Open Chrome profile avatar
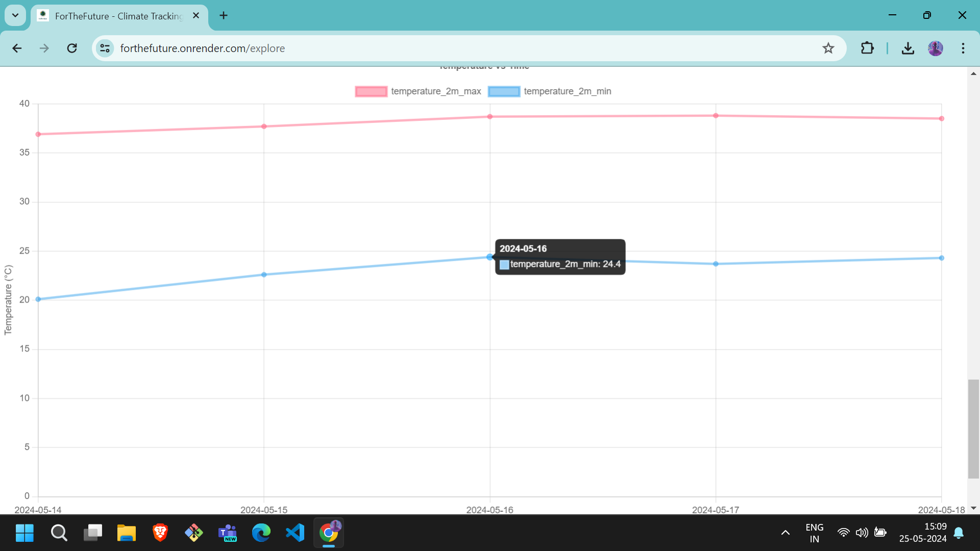This screenshot has width=980, height=551. coord(935,48)
